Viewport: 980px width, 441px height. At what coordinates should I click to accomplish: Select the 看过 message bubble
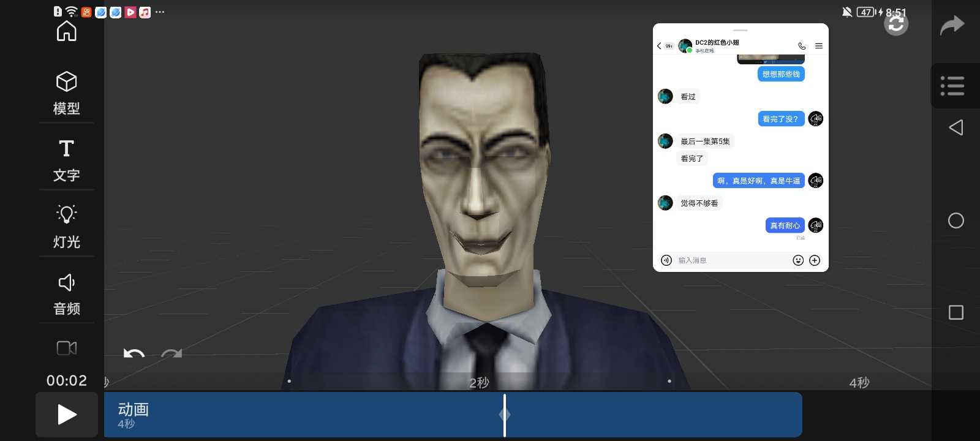(688, 97)
